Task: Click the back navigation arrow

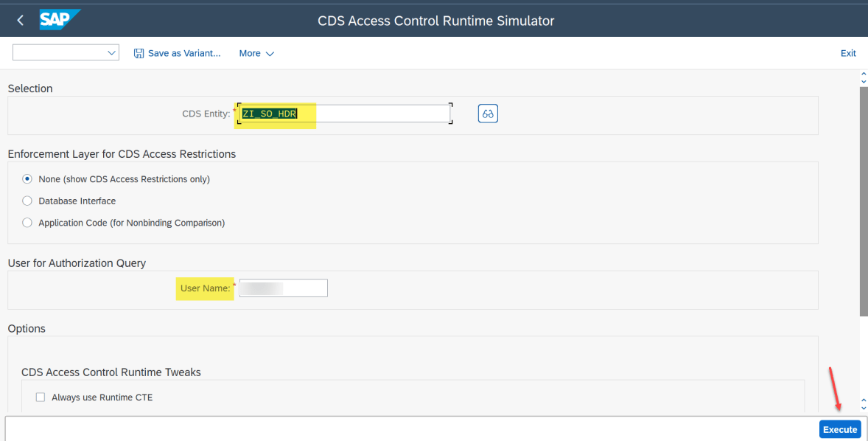Action: click(x=20, y=20)
